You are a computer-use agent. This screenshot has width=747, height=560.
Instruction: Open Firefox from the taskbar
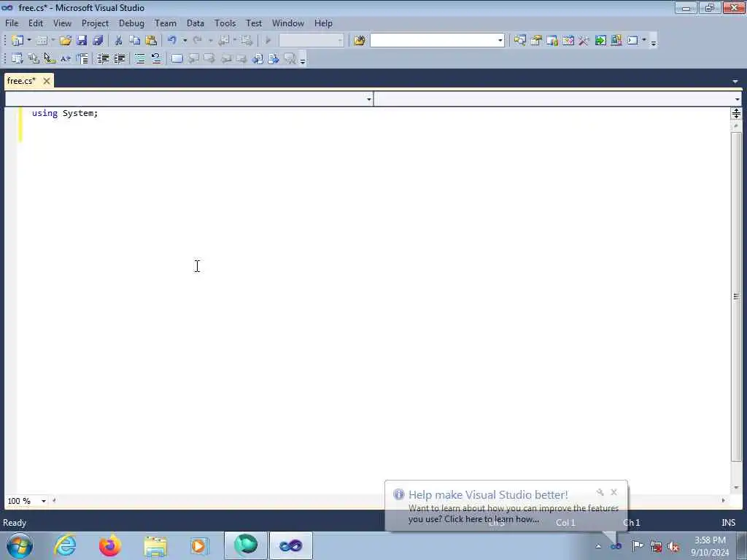[110, 545]
